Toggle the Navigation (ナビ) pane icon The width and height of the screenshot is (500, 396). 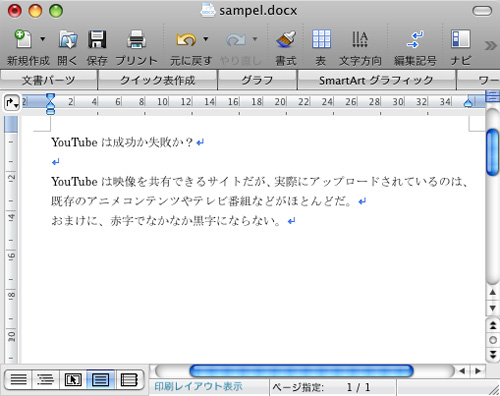(461, 39)
